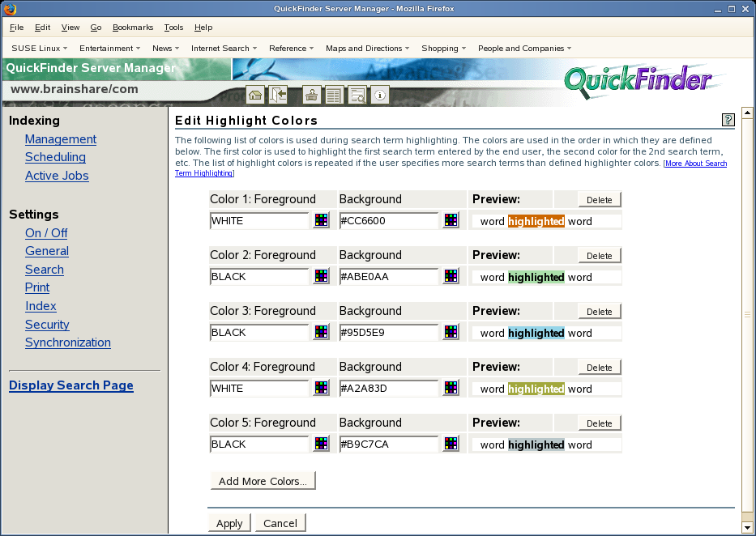Open color picker for Color 3 foreground
Viewport: 756px width, 536px height.
[321, 332]
